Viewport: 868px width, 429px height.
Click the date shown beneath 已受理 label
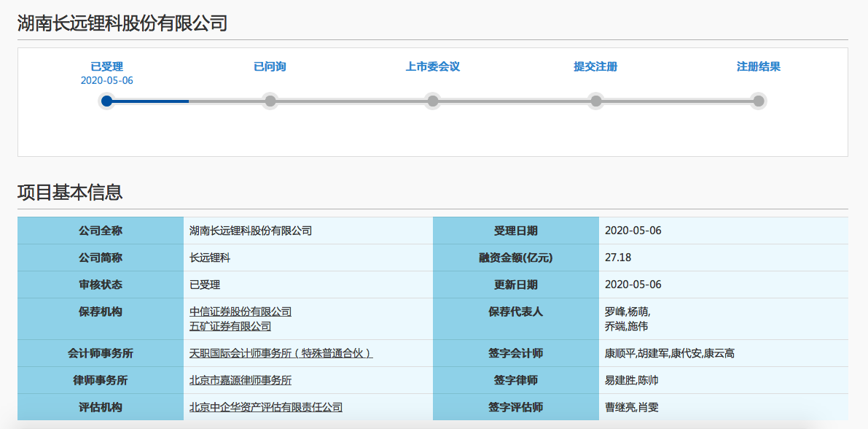pyautogui.click(x=107, y=80)
